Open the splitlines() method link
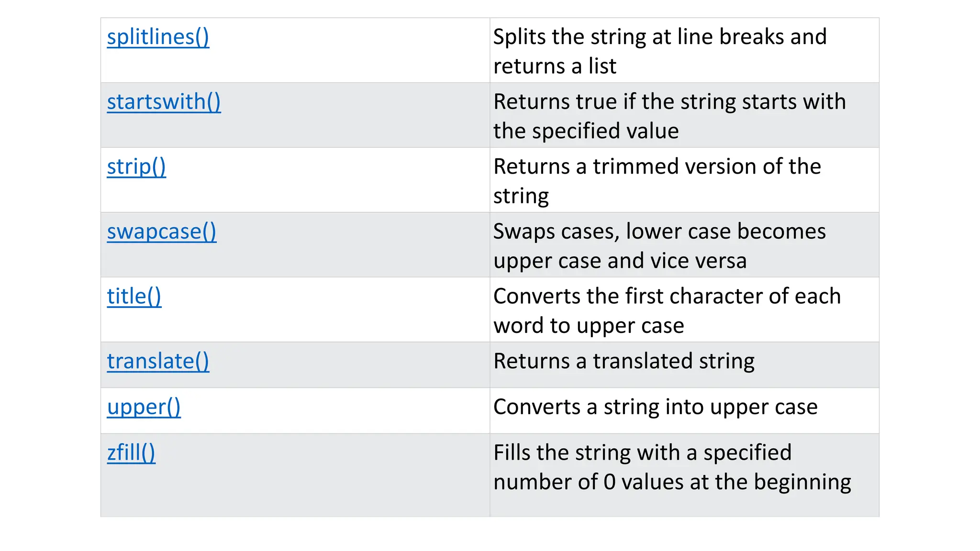The height and width of the screenshot is (551, 980). pyautogui.click(x=158, y=37)
